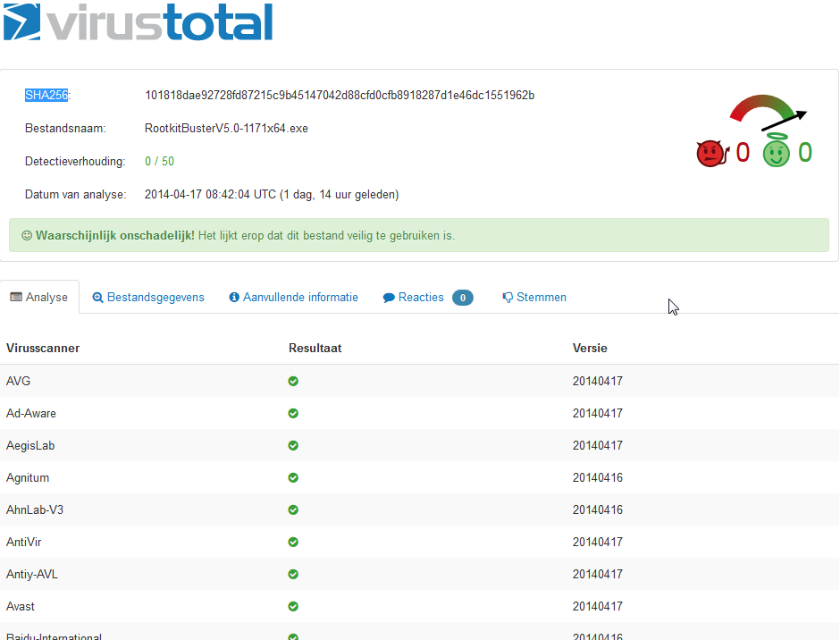Image resolution: width=840 pixels, height=640 pixels.
Task: Click the red devil malicious vote icon
Action: [712, 154]
